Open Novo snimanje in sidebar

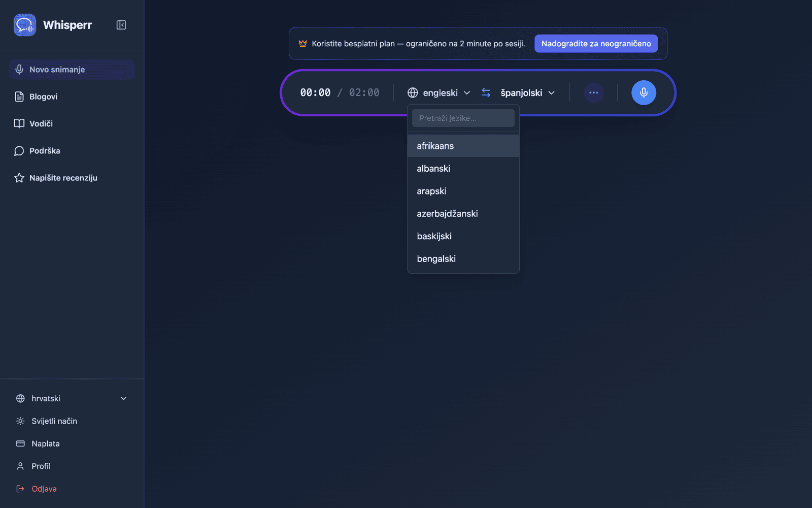[72, 70]
